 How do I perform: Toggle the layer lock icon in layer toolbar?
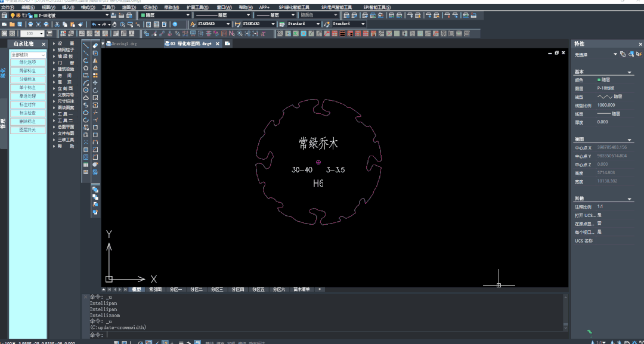coord(30,16)
